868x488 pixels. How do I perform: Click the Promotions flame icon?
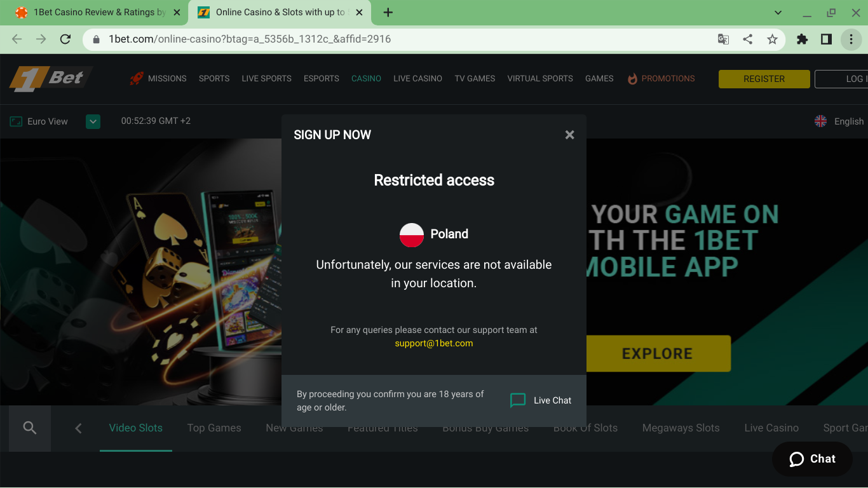pyautogui.click(x=632, y=79)
